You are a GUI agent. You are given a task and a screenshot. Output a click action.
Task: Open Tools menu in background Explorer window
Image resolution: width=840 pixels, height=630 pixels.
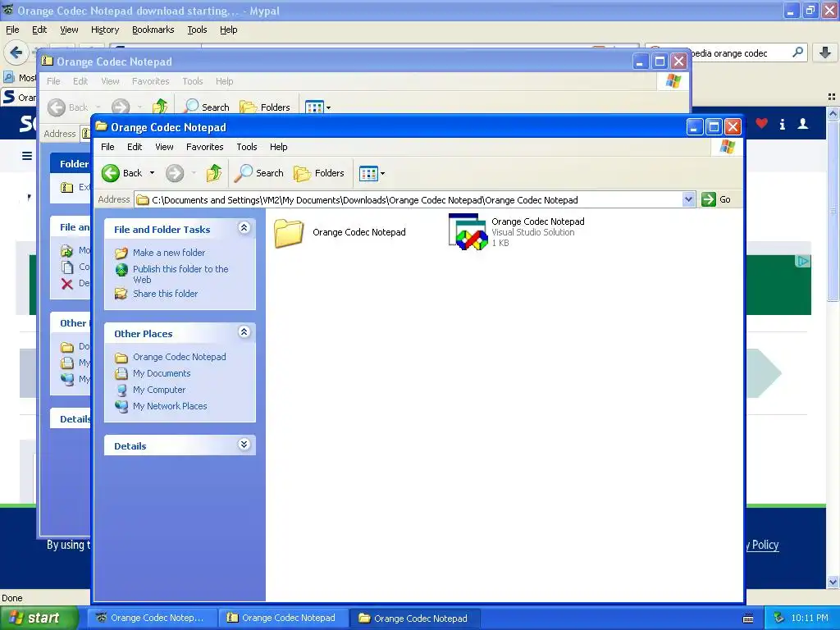coord(192,81)
